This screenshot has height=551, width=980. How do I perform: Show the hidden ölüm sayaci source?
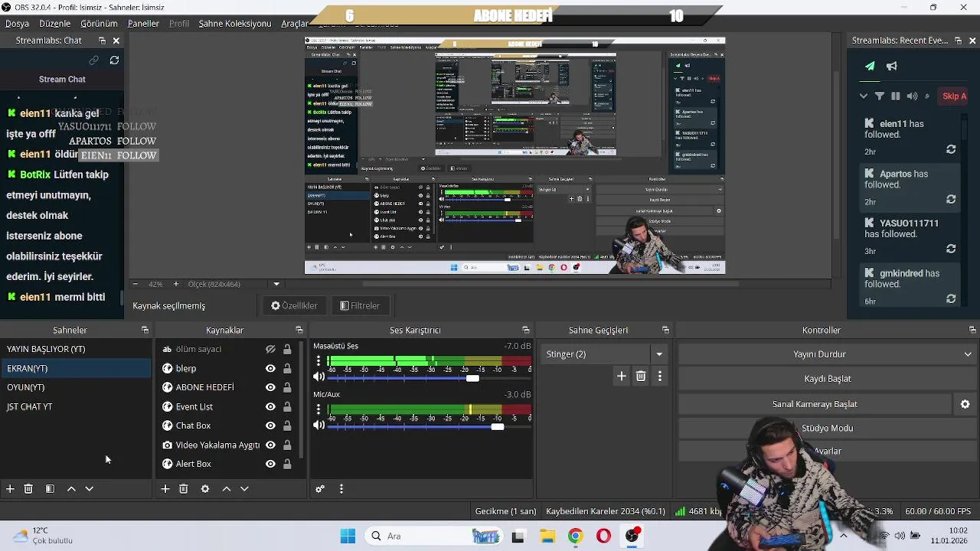point(270,349)
